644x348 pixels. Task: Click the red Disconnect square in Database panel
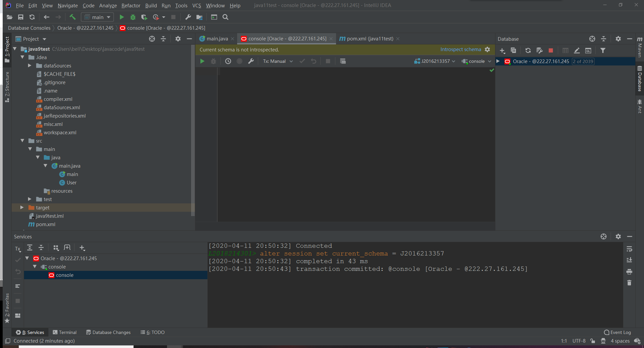click(551, 50)
